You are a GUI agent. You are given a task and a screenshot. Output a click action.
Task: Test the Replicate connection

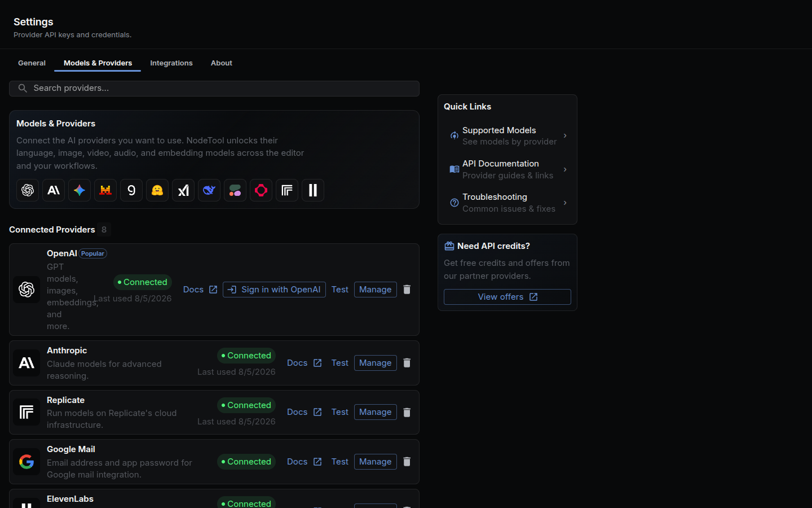340,412
